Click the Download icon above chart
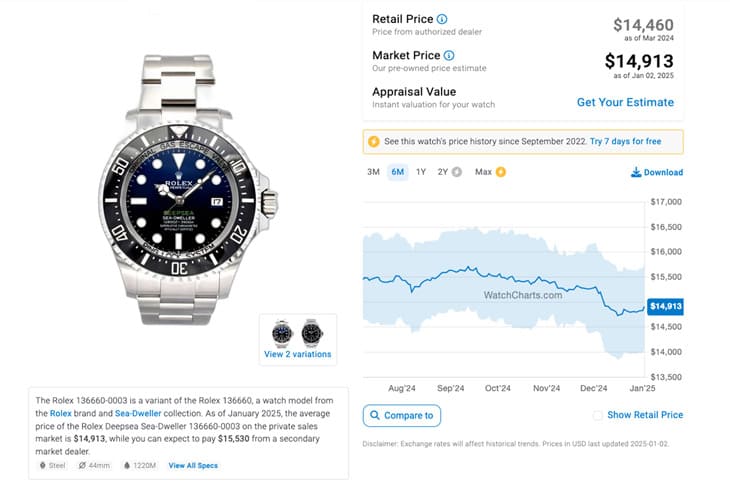The width and height of the screenshot is (730, 482). tap(636, 172)
